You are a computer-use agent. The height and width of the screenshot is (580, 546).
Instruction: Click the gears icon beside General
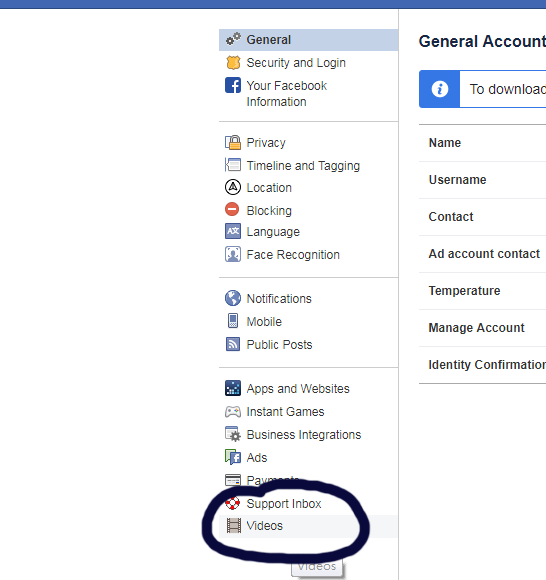pyautogui.click(x=233, y=39)
